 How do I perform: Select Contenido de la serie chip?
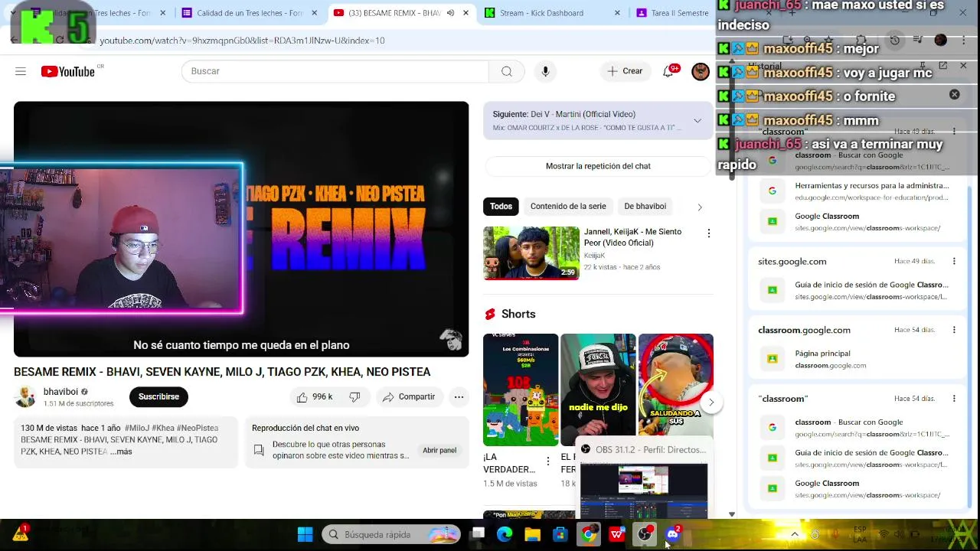pyautogui.click(x=568, y=206)
